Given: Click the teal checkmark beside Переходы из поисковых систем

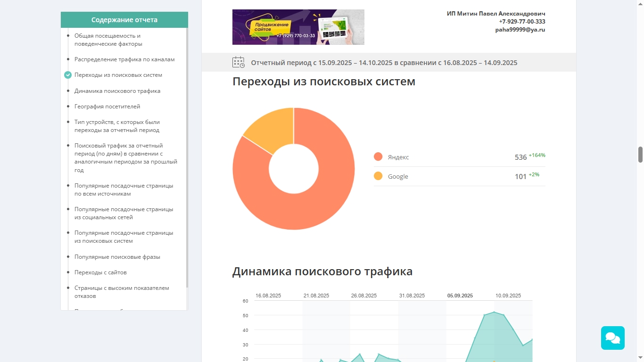Looking at the screenshot, I should 68,75.
